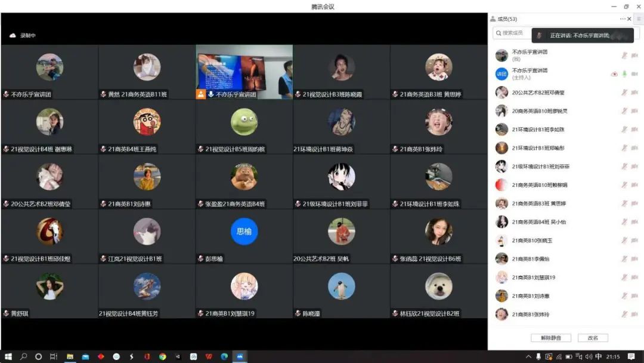This screenshot has height=363, width=644.
Task: Open Tencent Meeting icon in the taskbar
Action: click(x=240, y=356)
